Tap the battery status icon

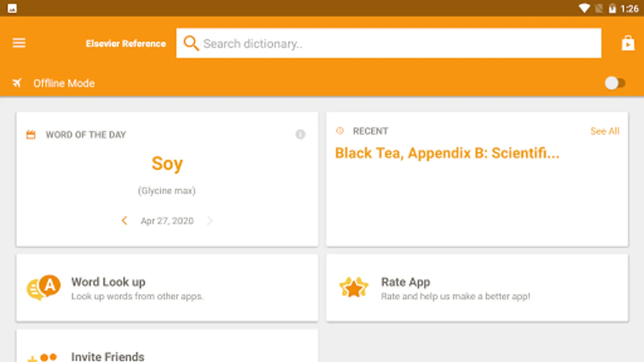click(612, 8)
